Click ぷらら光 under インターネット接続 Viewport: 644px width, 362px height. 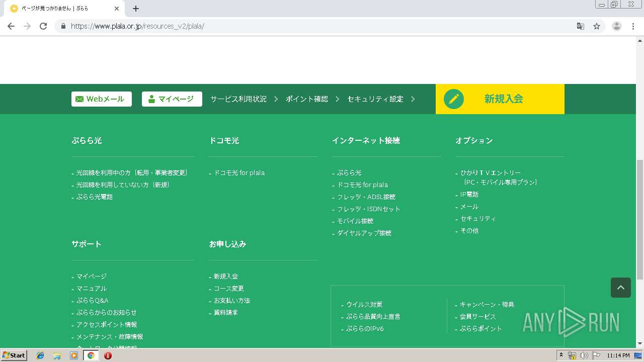click(349, 172)
